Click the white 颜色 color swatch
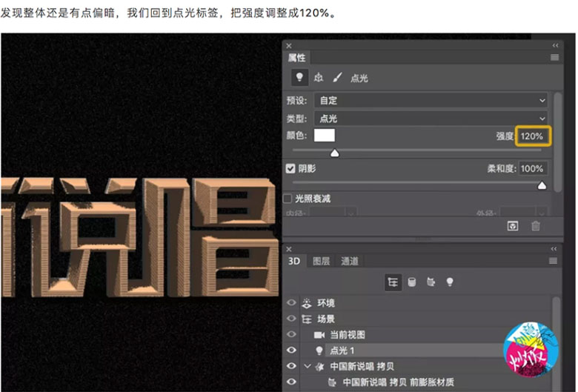578x392 pixels. pos(325,136)
